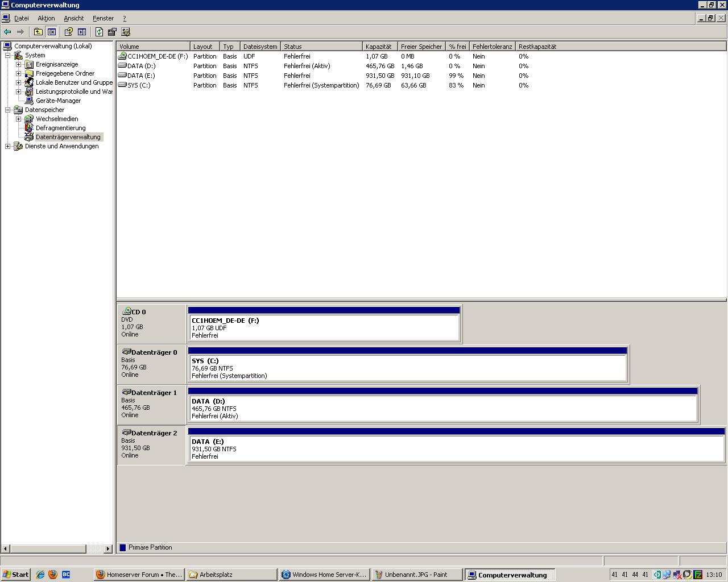The width and height of the screenshot is (728, 582).
Task: Toggle the console tree show/hide icon
Action: click(52, 32)
